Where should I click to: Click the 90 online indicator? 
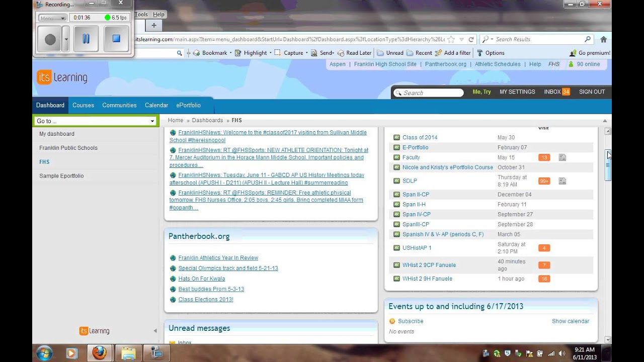[x=584, y=64]
